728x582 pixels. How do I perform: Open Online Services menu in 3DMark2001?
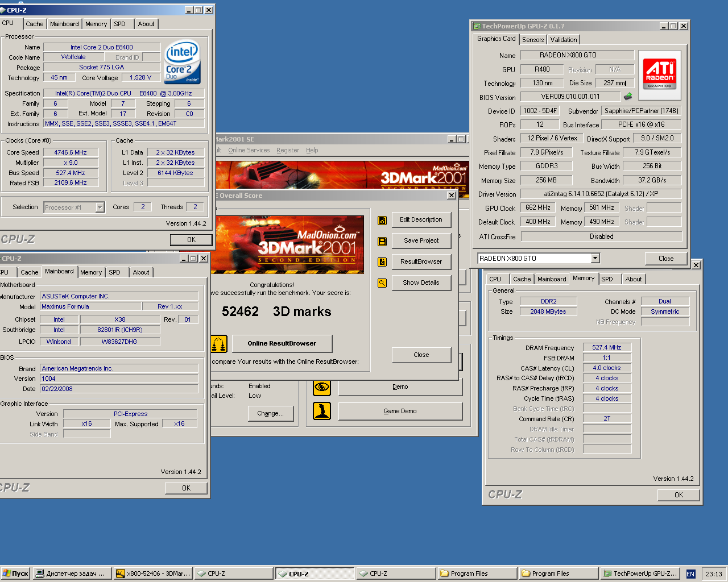coord(249,150)
